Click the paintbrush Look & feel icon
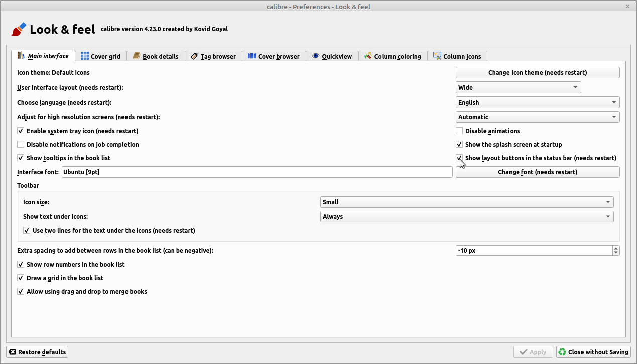637x364 pixels. point(19,29)
